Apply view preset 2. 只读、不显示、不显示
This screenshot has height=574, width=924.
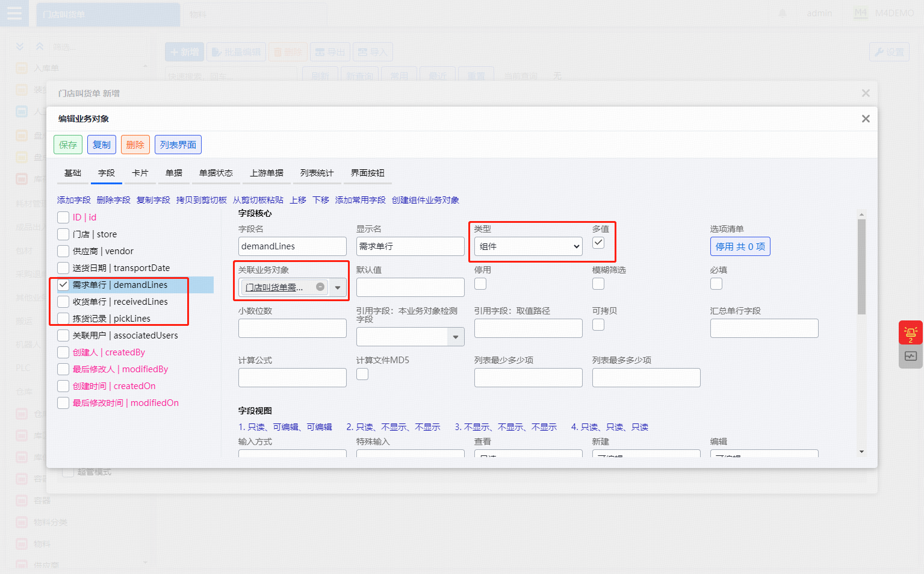pyautogui.click(x=393, y=427)
